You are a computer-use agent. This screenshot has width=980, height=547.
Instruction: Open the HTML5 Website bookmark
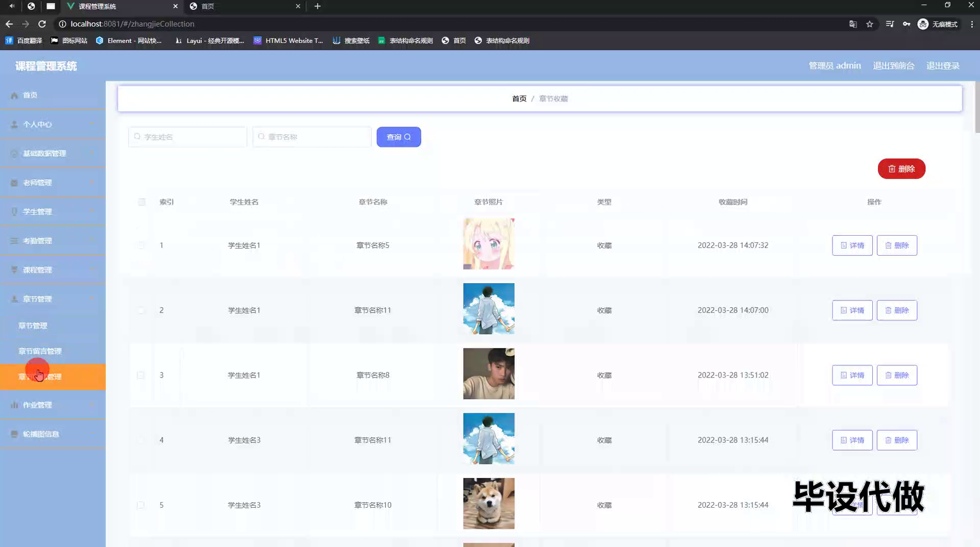(288, 40)
